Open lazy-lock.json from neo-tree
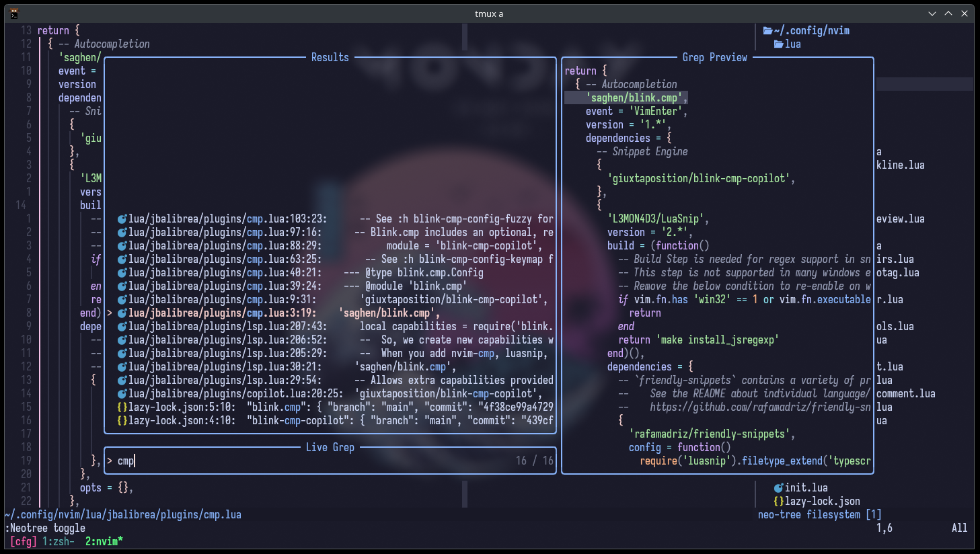Screen dimensions: 980x554 coord(823,502)
